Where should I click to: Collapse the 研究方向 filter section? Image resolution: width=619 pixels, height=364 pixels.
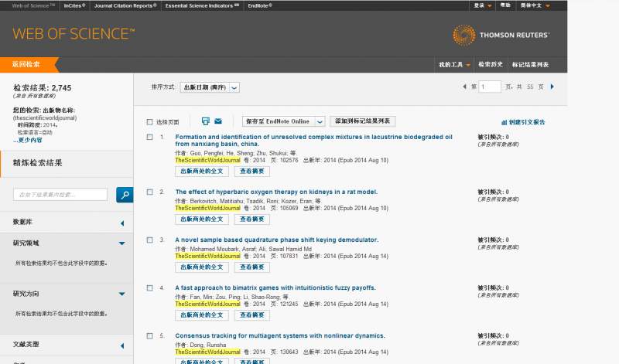tap(122, 294)
